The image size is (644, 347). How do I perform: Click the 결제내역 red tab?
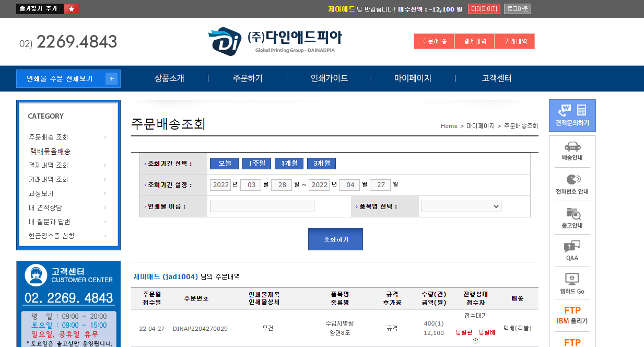[x=474, y=41]
